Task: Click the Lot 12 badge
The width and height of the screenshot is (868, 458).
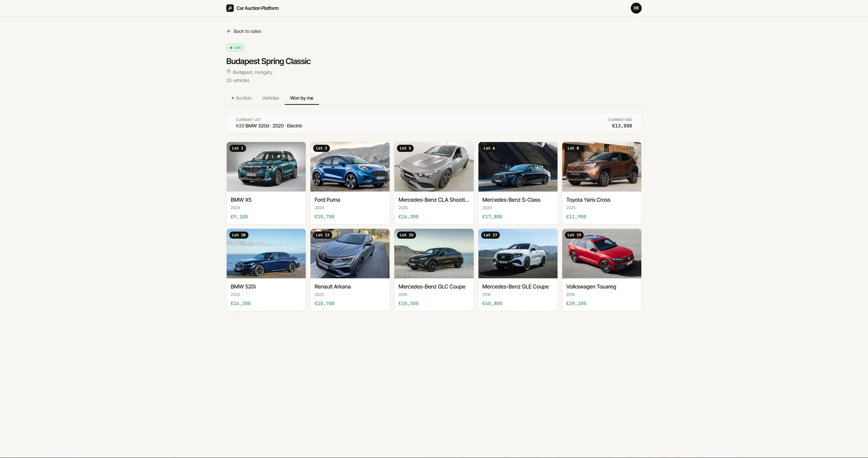Action: [323, 235]
